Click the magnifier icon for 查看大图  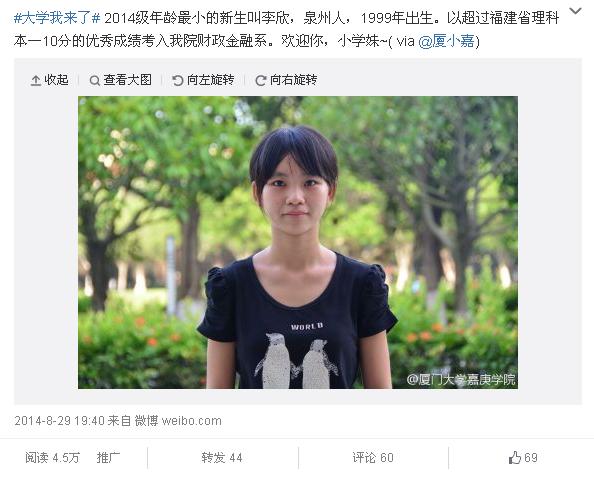pos(94,80)
